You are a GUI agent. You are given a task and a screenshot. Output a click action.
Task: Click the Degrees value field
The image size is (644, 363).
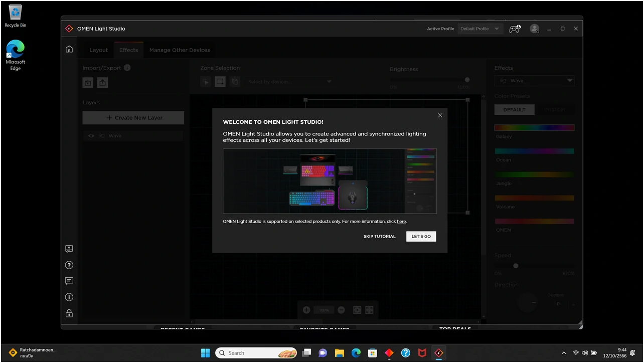tap(558, 304)
